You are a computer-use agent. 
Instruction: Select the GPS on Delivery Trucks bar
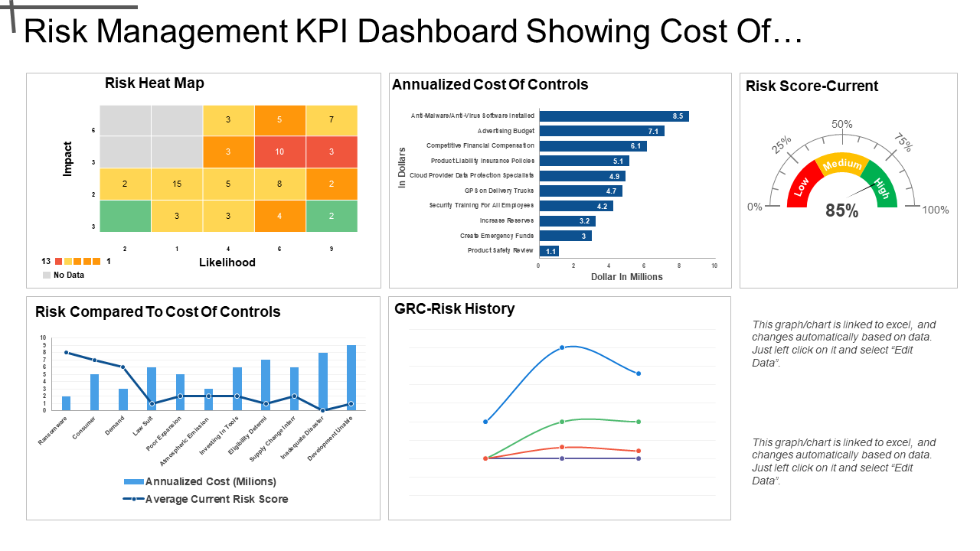point(580,191)
